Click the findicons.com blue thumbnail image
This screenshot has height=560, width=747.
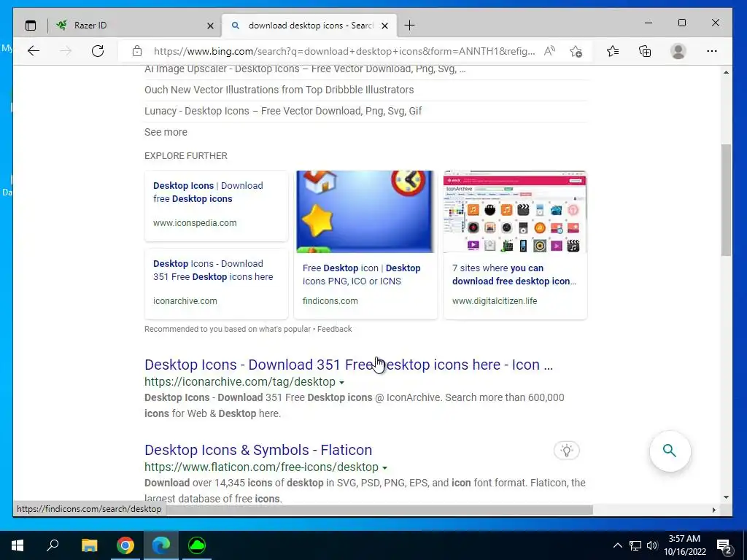tap(365, 212)
